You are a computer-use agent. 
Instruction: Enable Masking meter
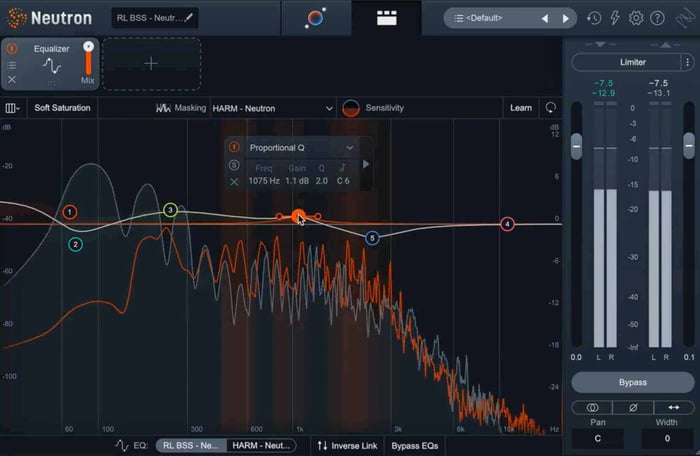pos(181,108)
